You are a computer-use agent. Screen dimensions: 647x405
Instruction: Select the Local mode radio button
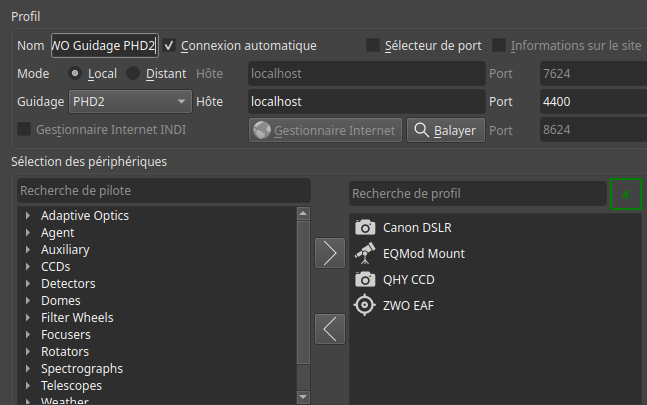75,74
